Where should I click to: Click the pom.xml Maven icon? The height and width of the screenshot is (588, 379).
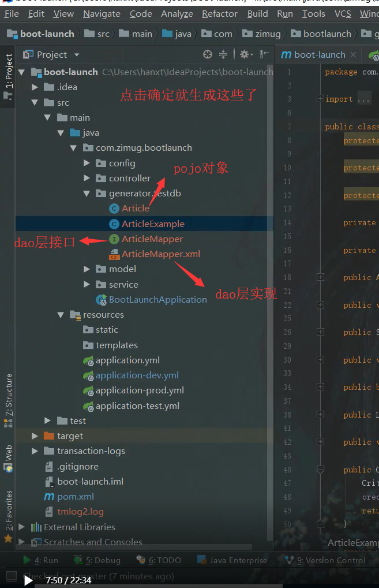[49, 497]
